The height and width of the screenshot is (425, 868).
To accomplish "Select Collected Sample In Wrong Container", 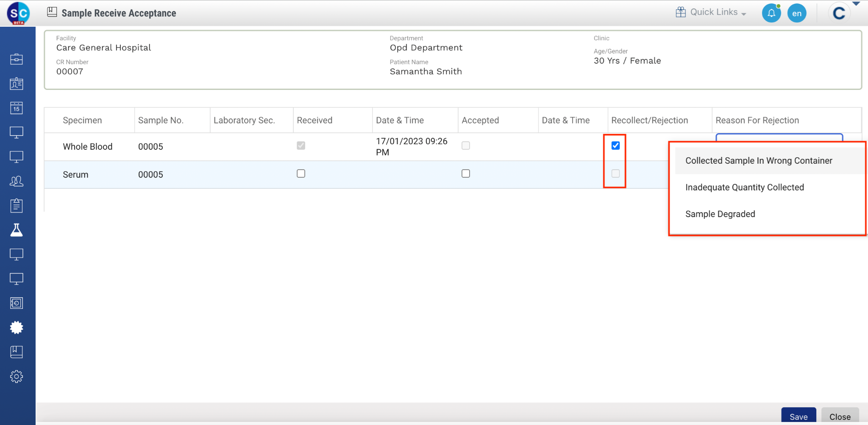I will pyautogui.click(x=759, y=161).
